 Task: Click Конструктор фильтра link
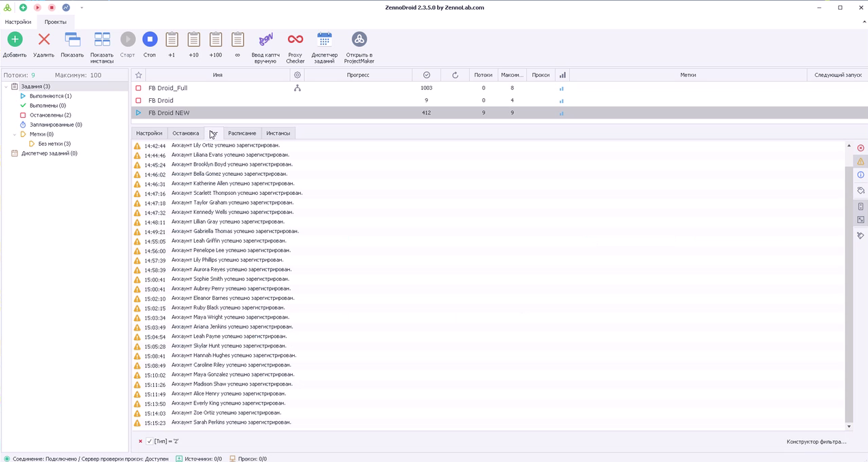[816, 442]
